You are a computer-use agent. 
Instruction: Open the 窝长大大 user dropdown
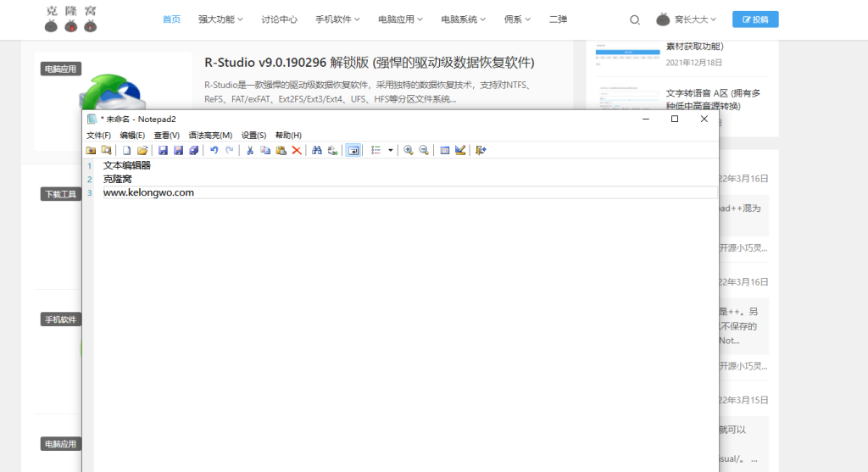click(x=687, y=19)
